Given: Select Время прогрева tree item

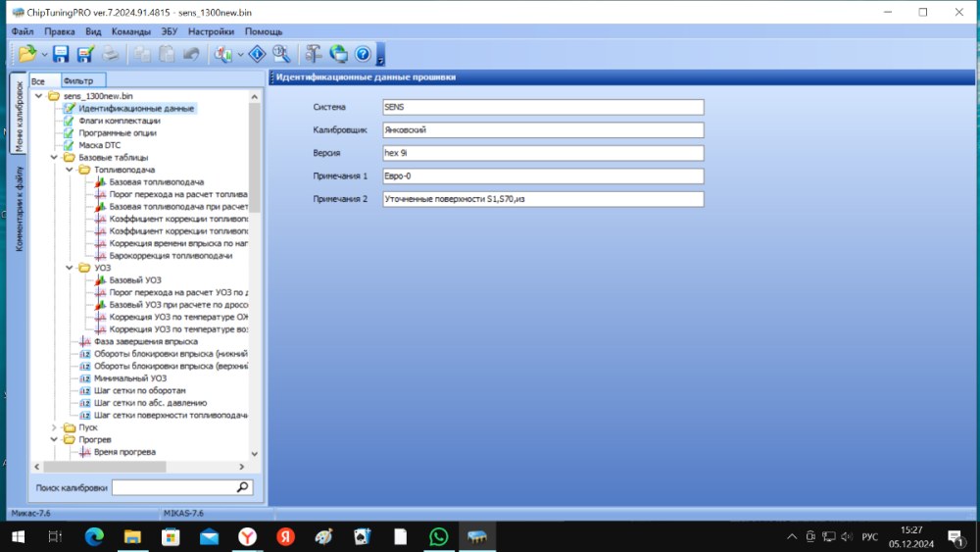Looking at the screenshot, I should point(124,452).
